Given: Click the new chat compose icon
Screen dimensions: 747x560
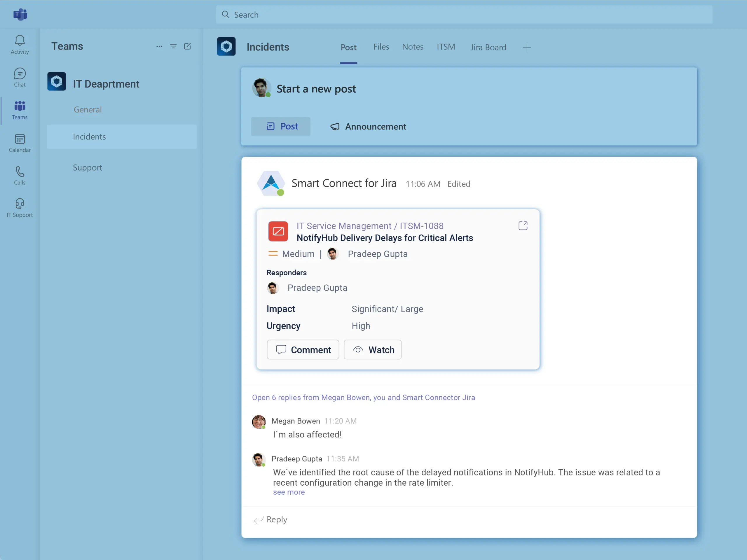Looking at the screenshot, I should click(x=187, y=46).
